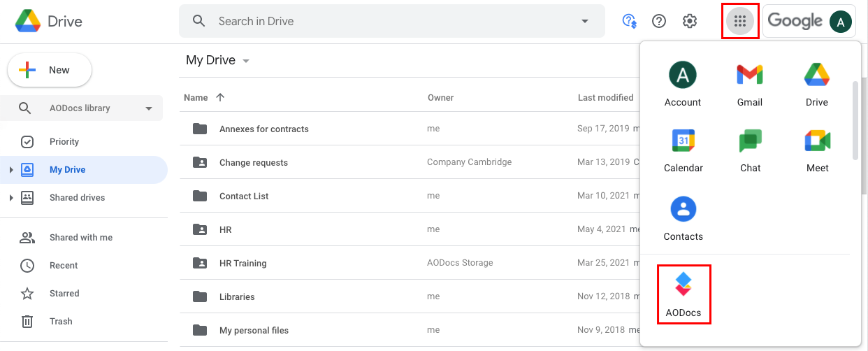Click the apps panel scrollbar
The image size is (868, 351).
[x=855, y=120]
